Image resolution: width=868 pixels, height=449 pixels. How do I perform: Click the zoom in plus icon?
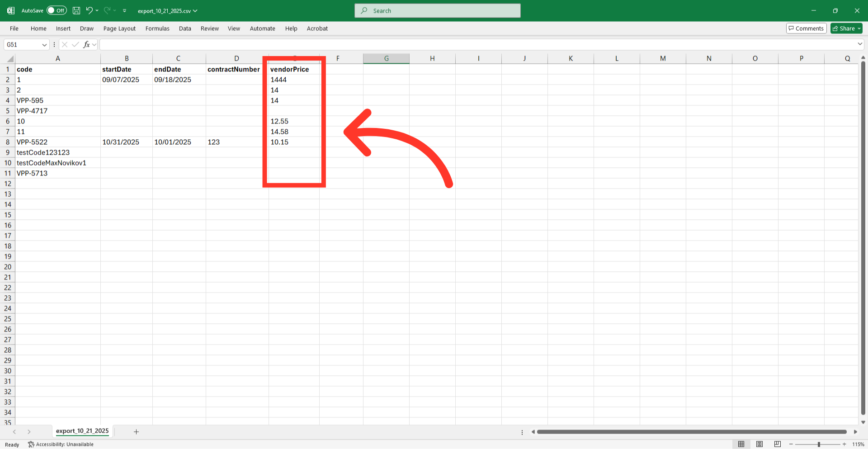click(x=844, y=444)
